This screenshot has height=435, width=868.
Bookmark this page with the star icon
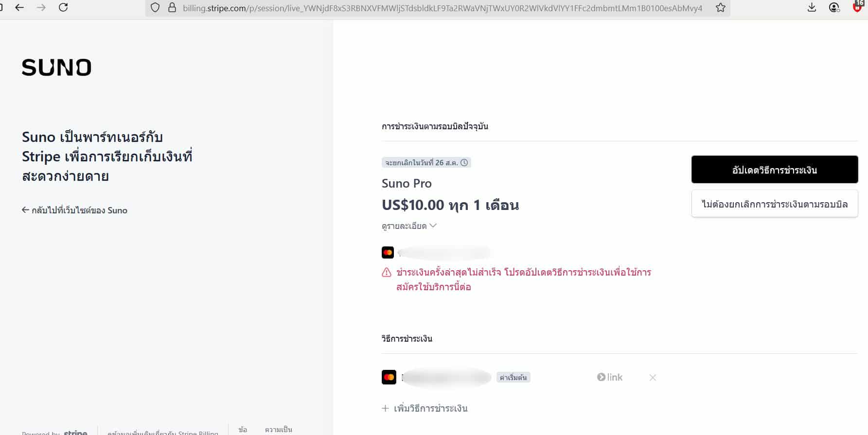point(721,7)
